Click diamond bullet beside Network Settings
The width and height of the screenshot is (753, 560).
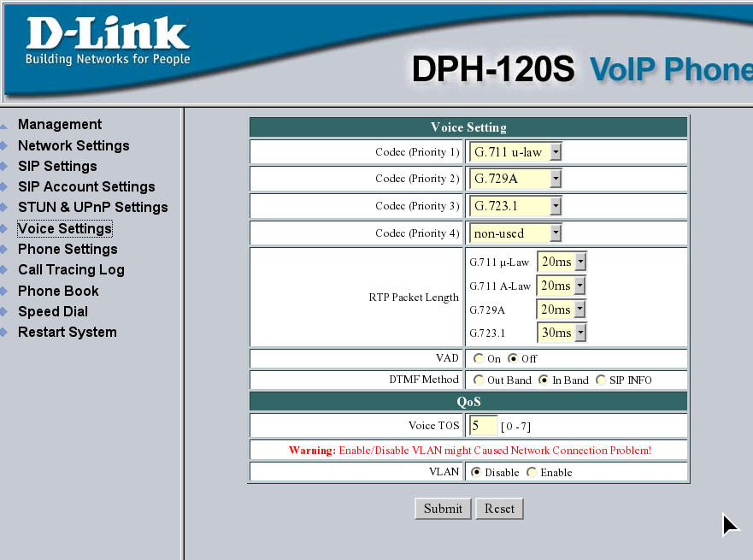click(3, 145)
